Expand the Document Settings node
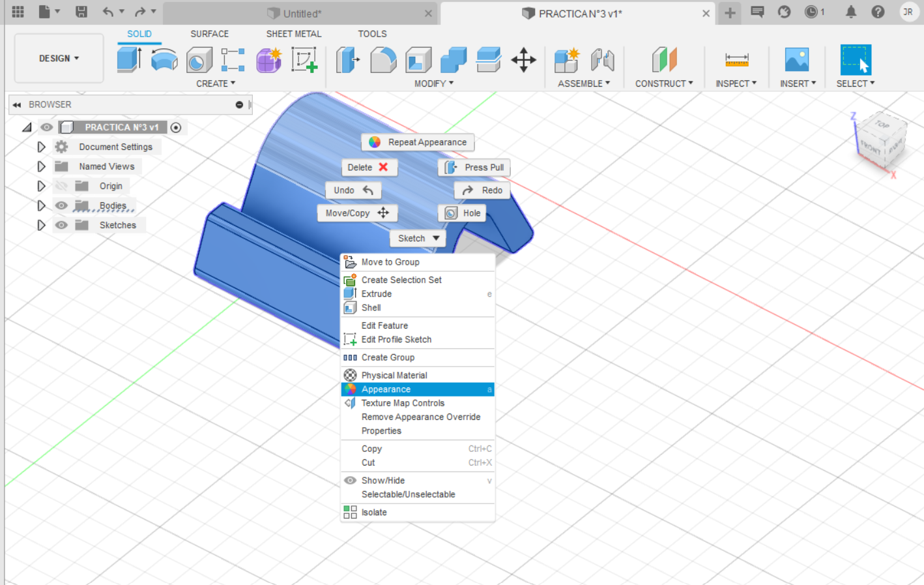The image size is (924, 585). tap(41, 147)
